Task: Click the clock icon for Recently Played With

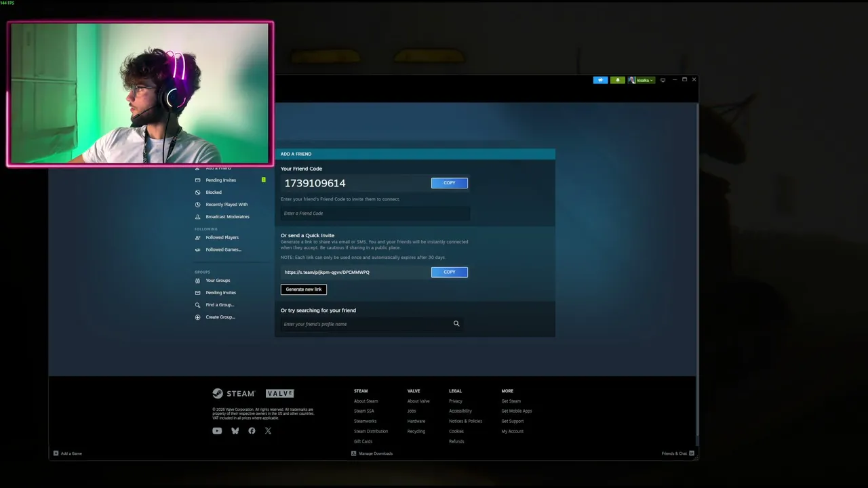Action: [198, 205]
